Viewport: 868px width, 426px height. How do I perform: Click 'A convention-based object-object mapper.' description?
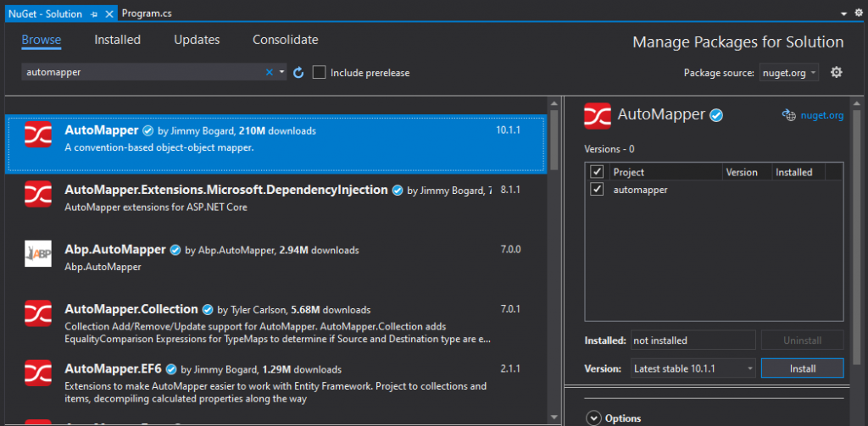coord(159,147)
